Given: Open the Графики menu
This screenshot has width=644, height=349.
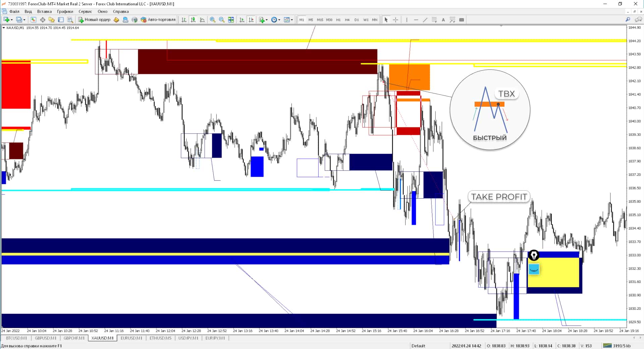Looking at the screenshot, I should 65,11.
